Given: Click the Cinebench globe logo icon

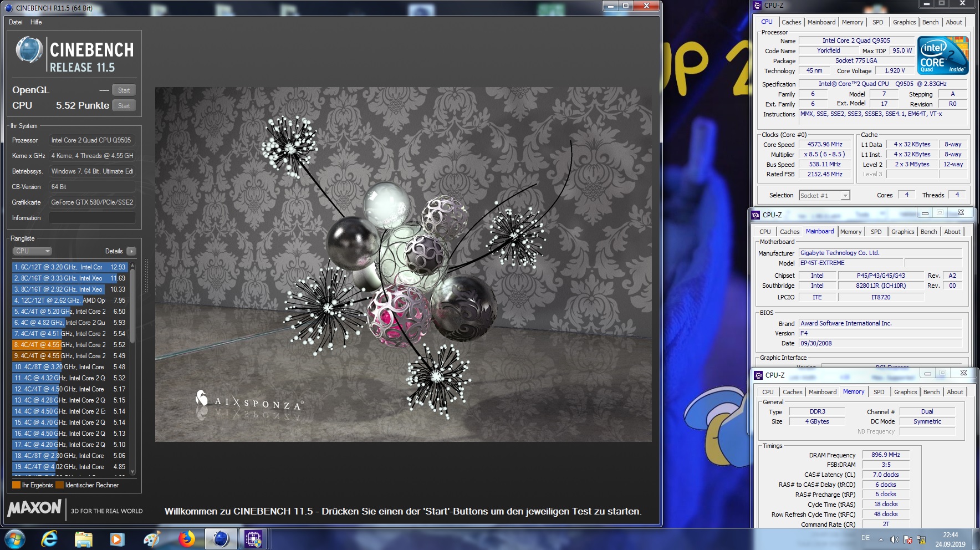Looking at the screenshot, I should pyautogui.click(x=29, y=50).
